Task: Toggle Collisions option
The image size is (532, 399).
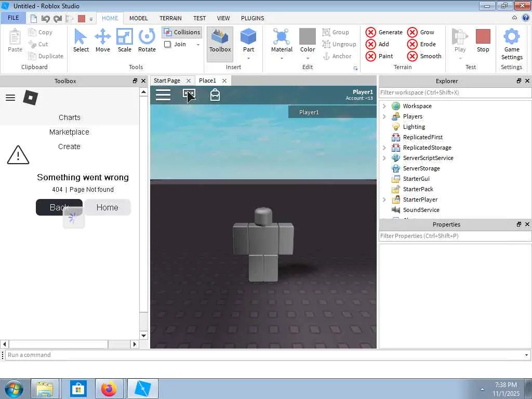Action: coord(182,32)
